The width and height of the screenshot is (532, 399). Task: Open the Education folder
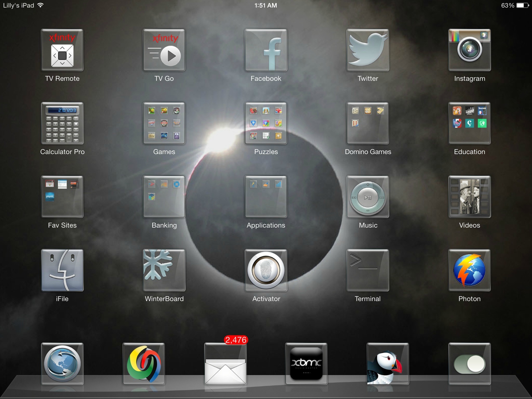pos(470,123)
